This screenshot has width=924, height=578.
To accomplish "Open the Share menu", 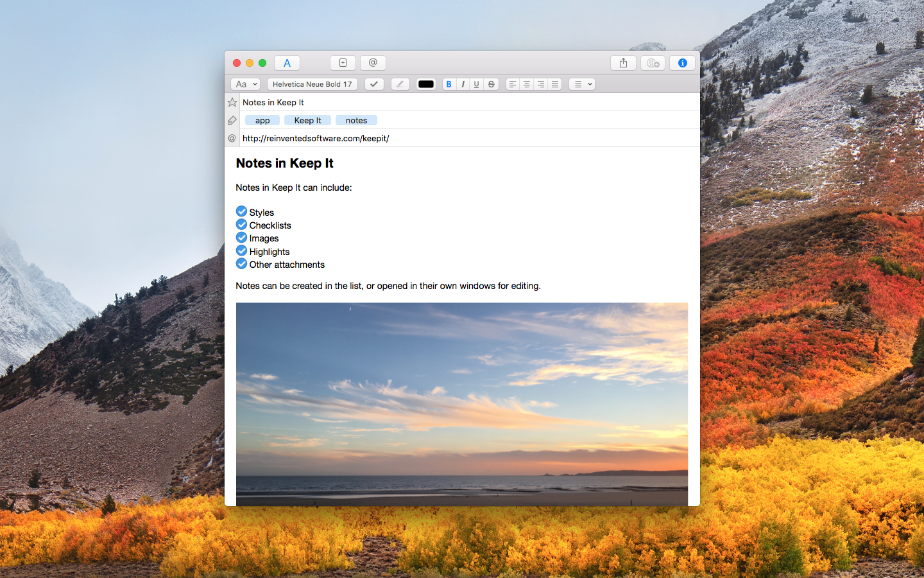I will click(x=623, y=62).
